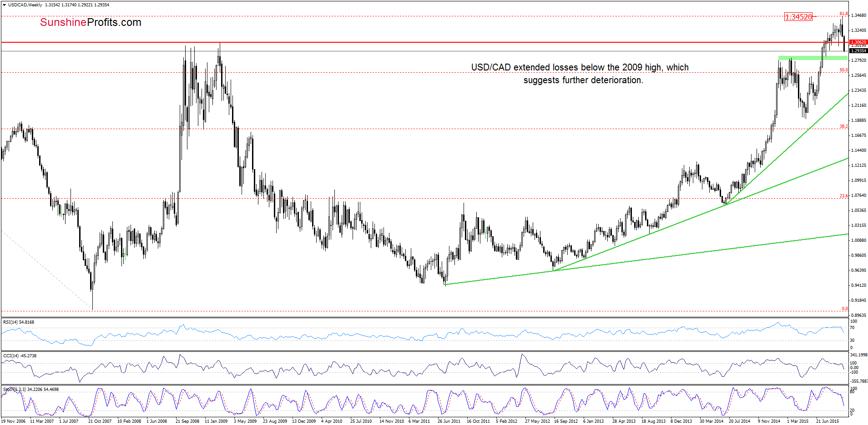Viewport: 868px width, 425px height.
Task: Click the 1.12125 price axis value
Action: click(858, 165)
